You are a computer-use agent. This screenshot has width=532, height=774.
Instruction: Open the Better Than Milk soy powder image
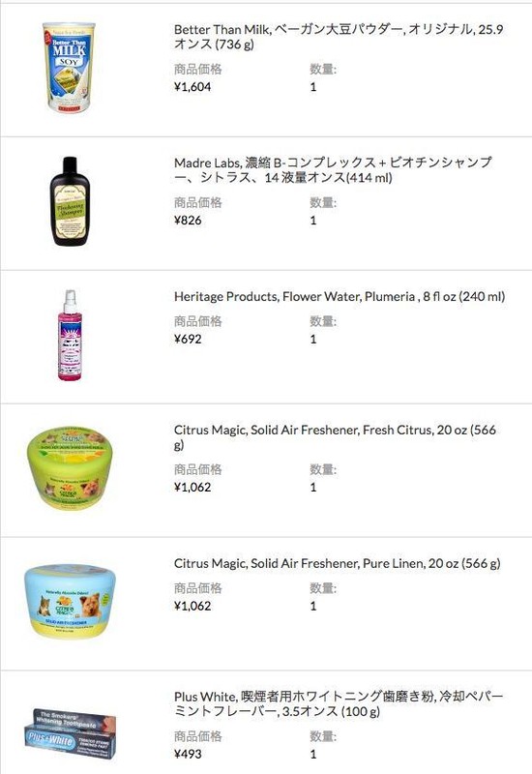tap(69, 68)
